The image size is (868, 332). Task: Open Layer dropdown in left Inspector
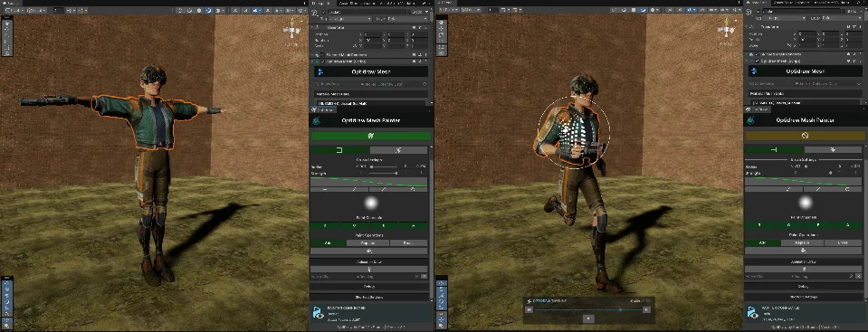coord(407,19)
